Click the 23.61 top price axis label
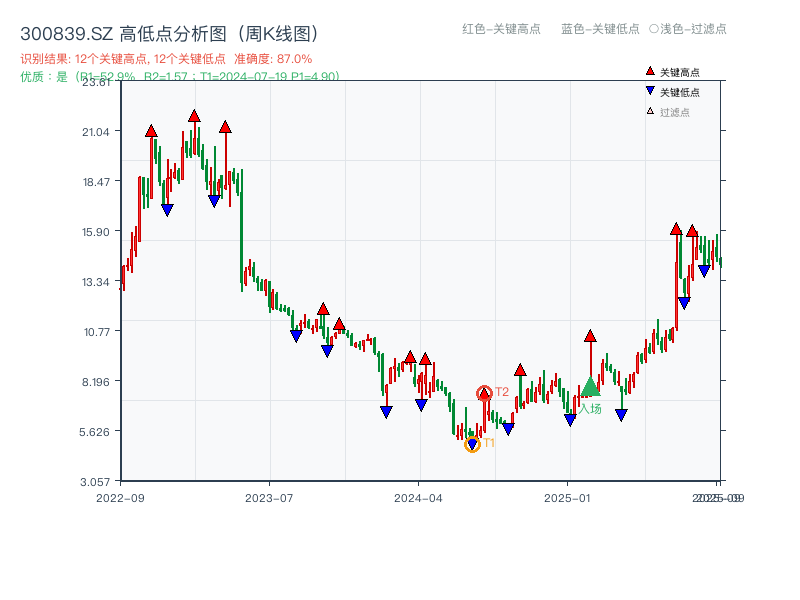 [95, 84]
